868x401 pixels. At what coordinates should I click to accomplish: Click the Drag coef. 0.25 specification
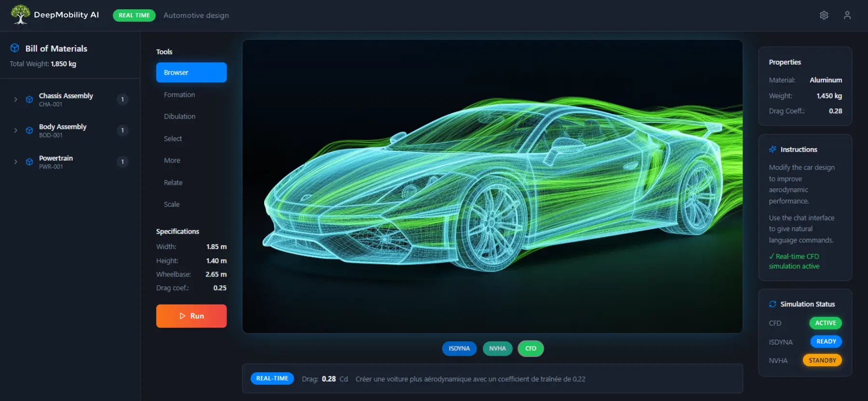(191, 288)
